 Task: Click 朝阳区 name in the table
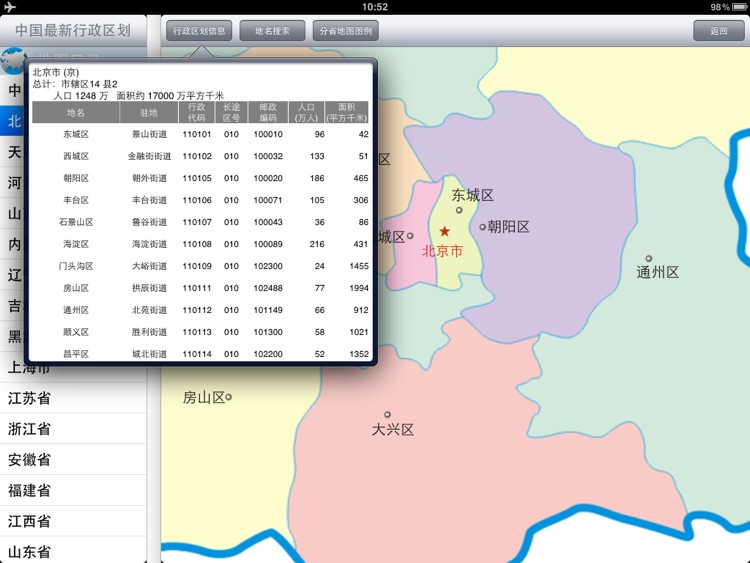click(x=76, y=178)
